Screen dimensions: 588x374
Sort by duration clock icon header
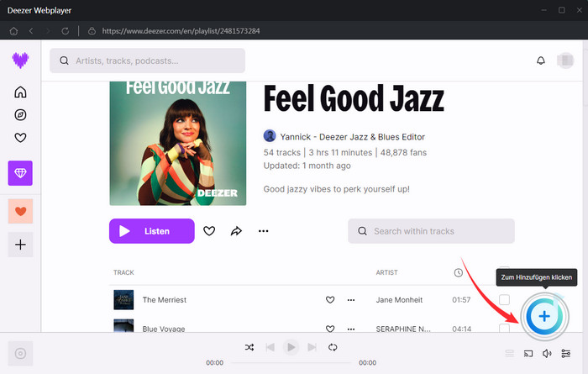pos(459,272)
